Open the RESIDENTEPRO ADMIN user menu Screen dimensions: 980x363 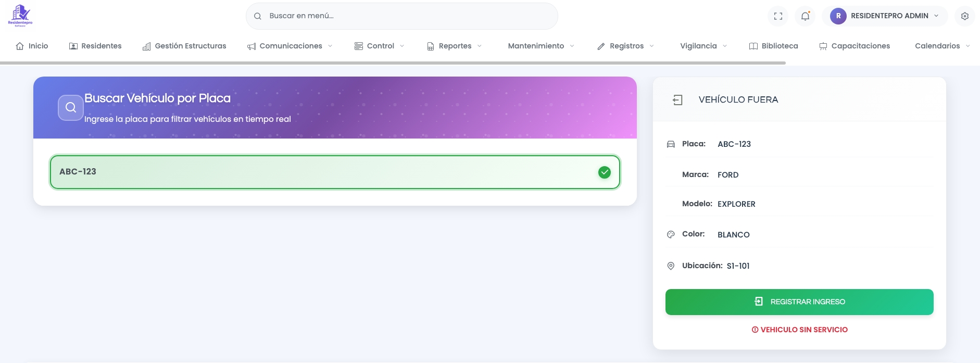coord(885,16)
